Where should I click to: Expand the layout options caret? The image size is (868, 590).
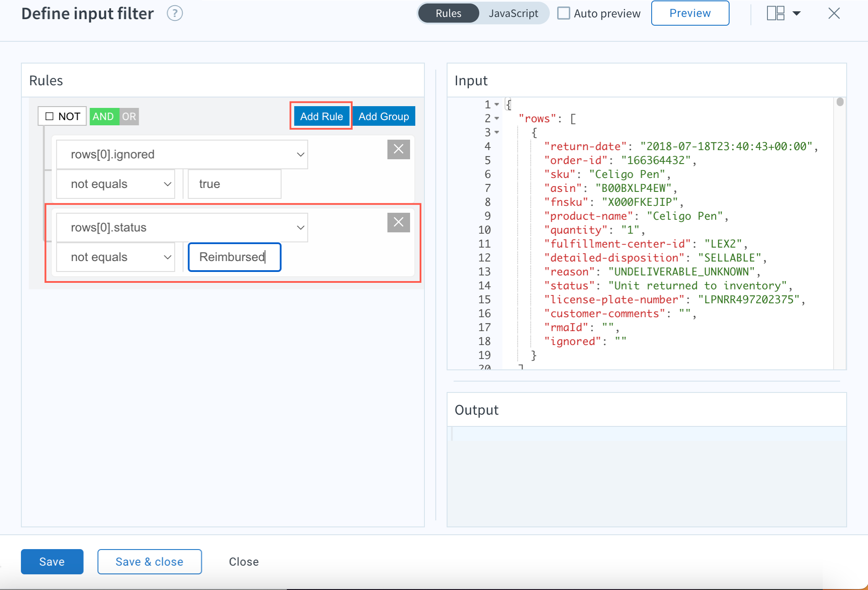[797, 13]
